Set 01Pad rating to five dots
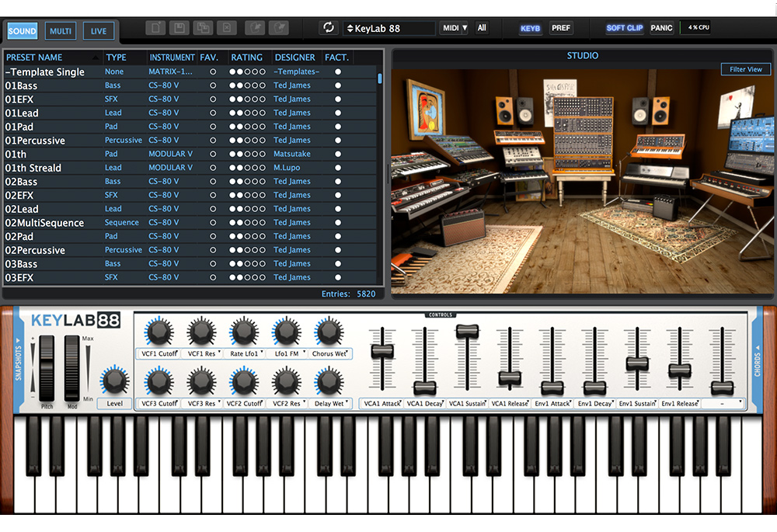This screenshot has width=777, height=532. [262, 127]
